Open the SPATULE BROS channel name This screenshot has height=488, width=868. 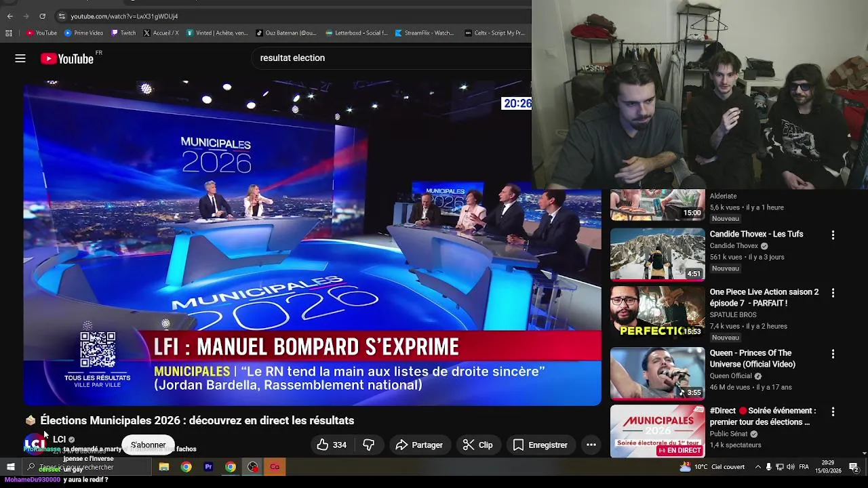click(x=733, y=315)
